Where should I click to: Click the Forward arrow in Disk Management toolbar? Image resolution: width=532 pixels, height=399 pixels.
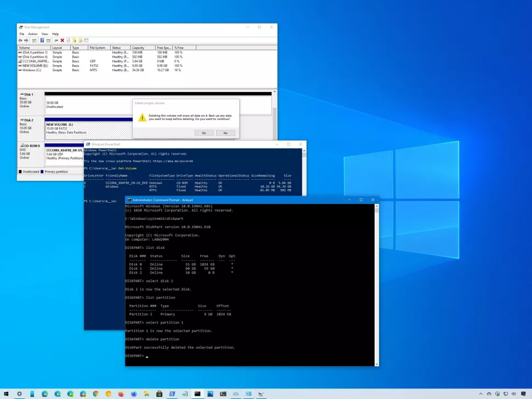point(26,41)
